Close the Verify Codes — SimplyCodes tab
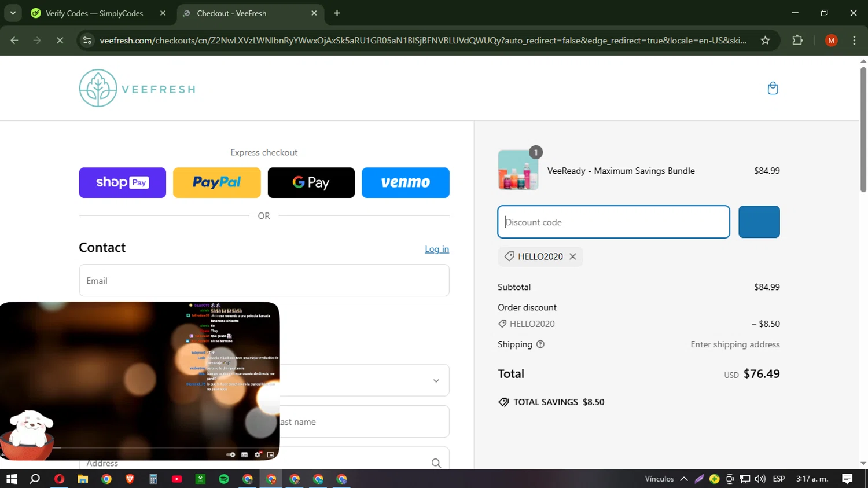This screenshot has height=488, width=868. [163, 13]
